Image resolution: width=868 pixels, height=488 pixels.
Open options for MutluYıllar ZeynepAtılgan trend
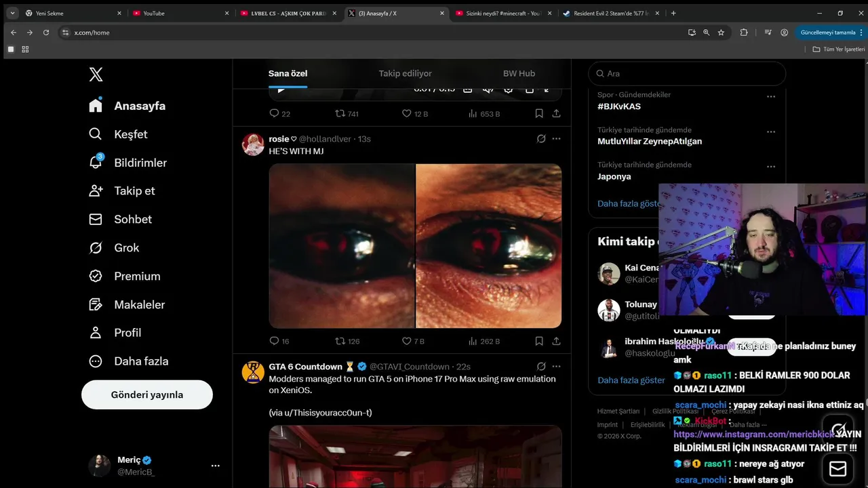[x=771, y=131]
